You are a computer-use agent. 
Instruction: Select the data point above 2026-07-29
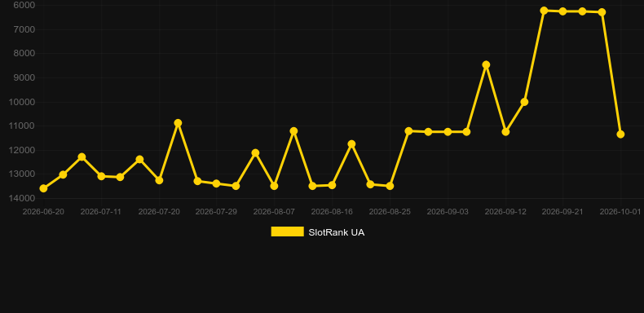(x=217, y=183)
